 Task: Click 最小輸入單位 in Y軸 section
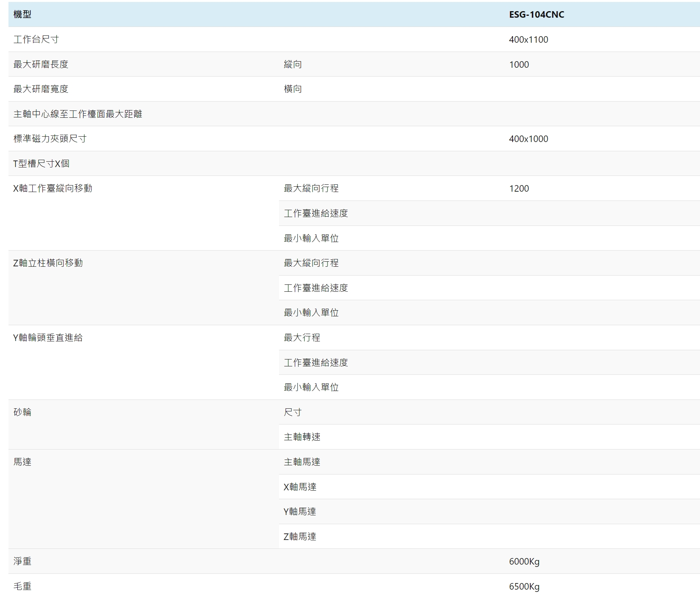[x=311, y=387]
